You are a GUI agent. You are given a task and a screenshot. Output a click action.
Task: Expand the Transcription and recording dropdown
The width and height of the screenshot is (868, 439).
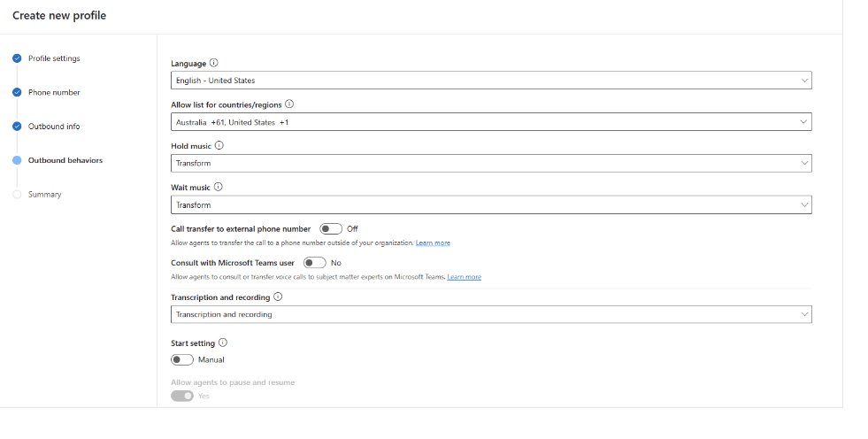click(x=491, y=314)
